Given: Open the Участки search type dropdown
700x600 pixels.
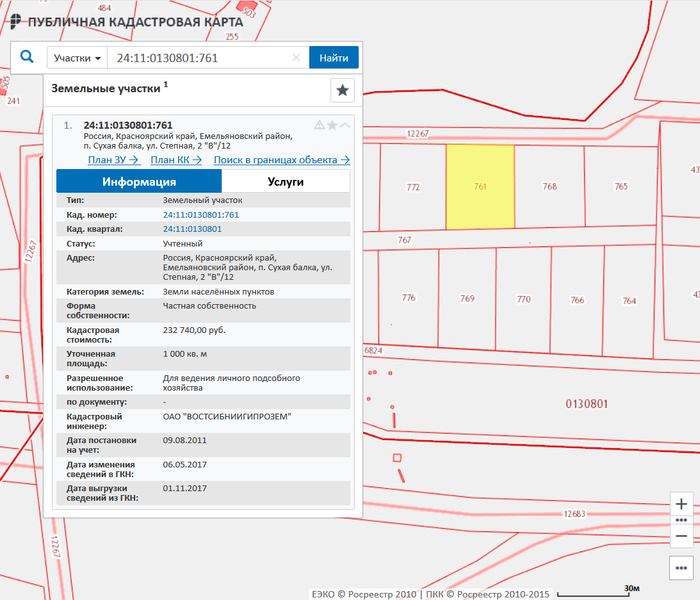Looking at the screenshot, I should point(77,58).
